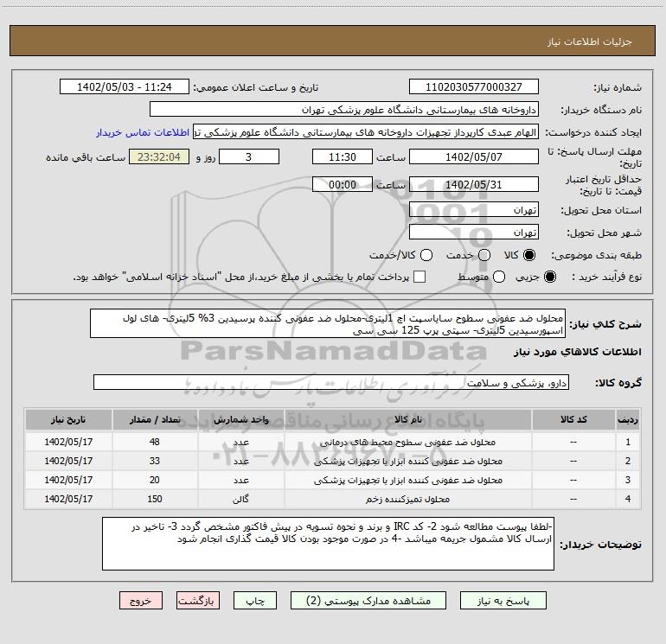Click the deadline time field 11:30
666x644 pixels.
pyautogui.click(x=343, y=156)
